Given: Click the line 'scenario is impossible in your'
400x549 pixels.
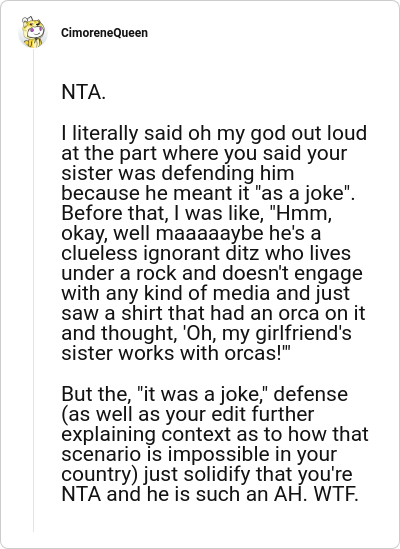Looking at the screenshot, I should 199,454.
